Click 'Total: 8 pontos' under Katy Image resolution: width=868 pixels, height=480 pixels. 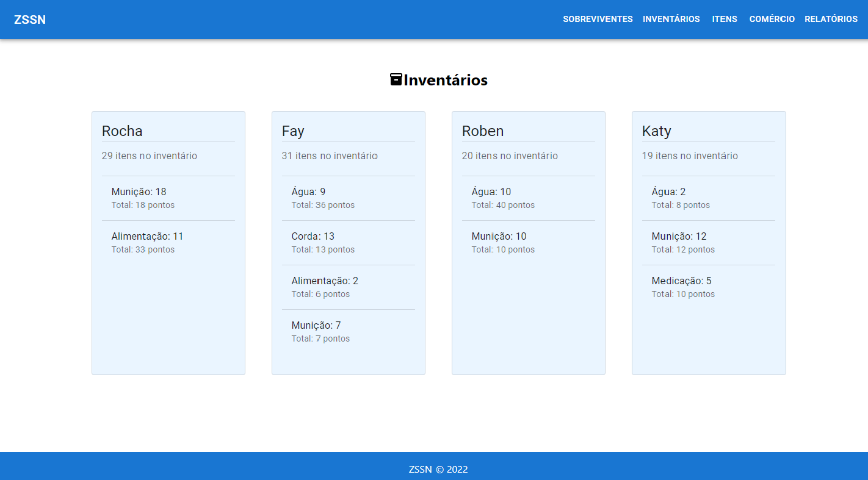point(681,205)
